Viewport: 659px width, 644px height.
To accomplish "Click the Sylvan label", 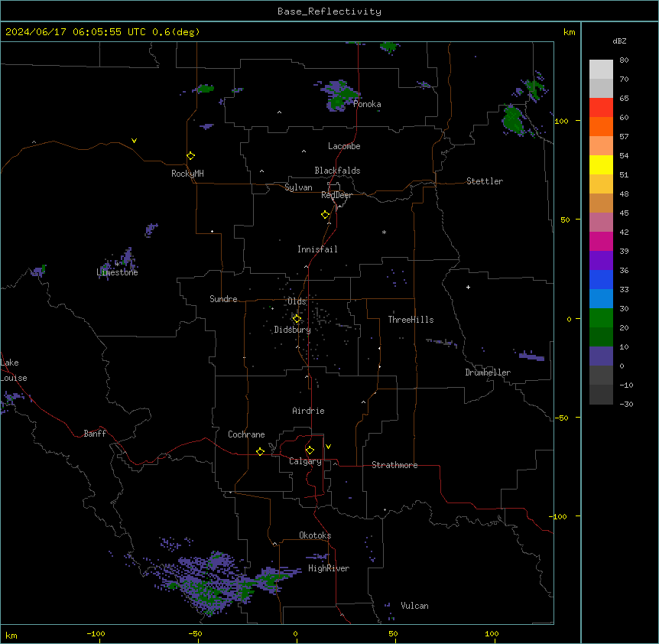I will click(298, 187).
